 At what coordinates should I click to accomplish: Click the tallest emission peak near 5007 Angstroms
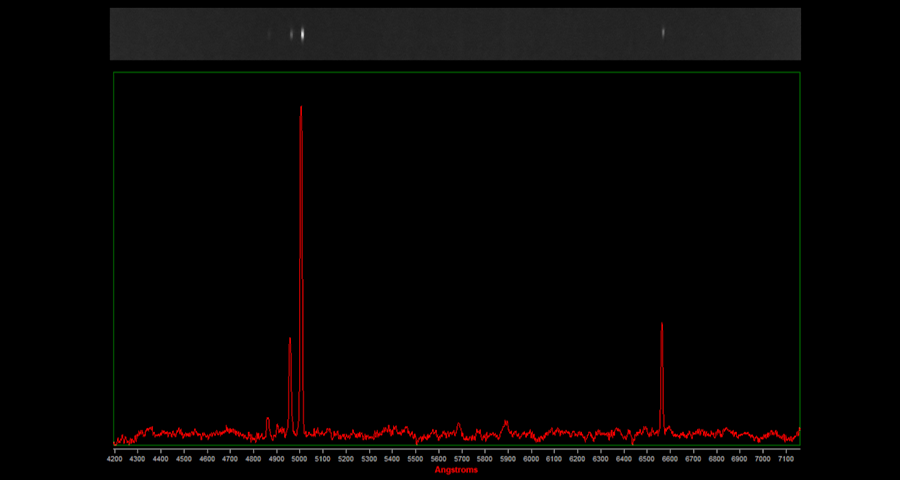[301, 108]
